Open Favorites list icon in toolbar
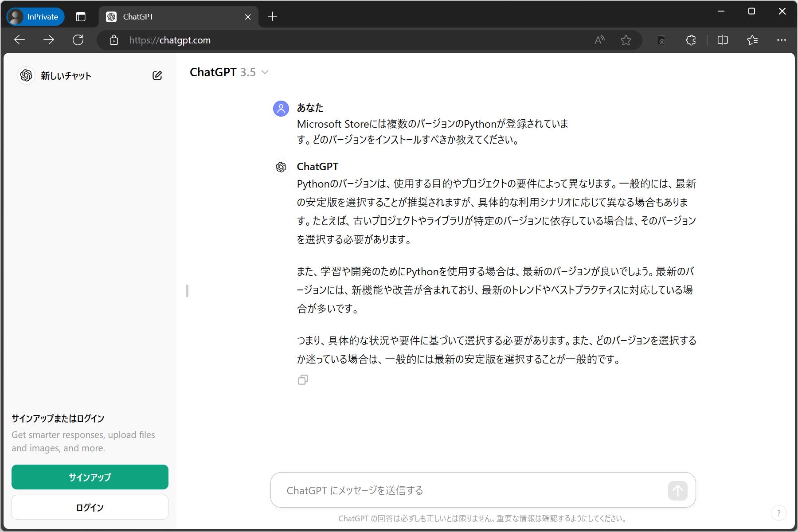This screenshot has width=798, height=532. click(752, 40)
